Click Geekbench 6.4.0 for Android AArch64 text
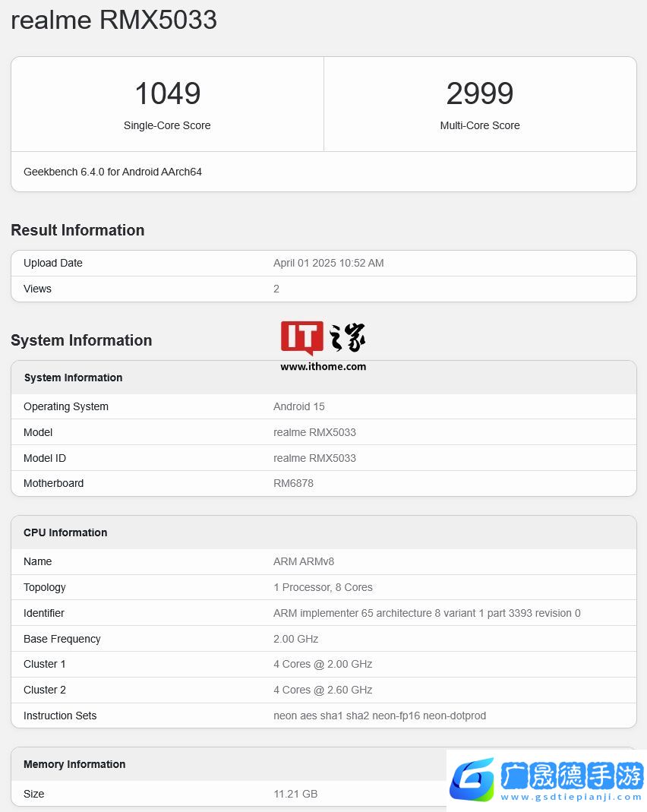The height and width of the screenshot is (812, 647). pyautogui.click(x=112, y=172)
